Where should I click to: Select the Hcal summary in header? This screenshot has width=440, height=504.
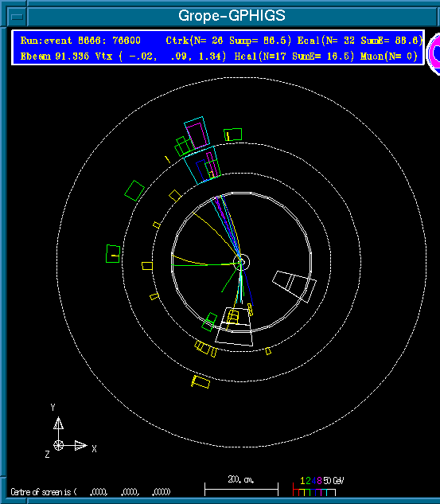coord(294,57)
